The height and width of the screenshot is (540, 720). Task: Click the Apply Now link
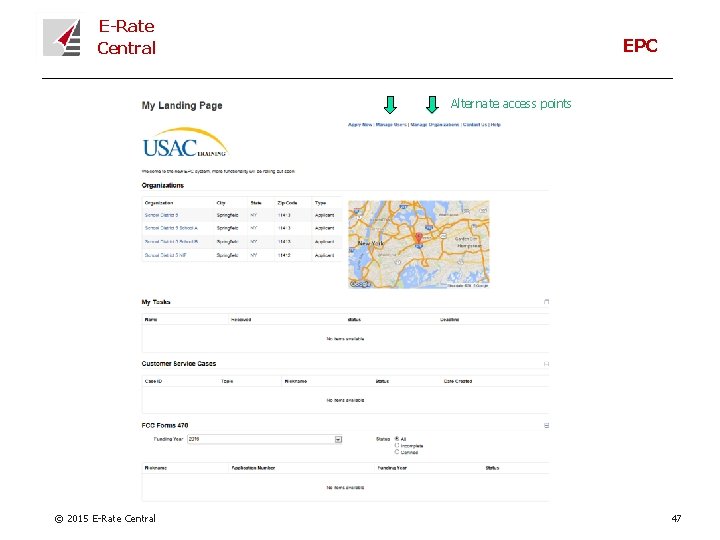(360, 124)
